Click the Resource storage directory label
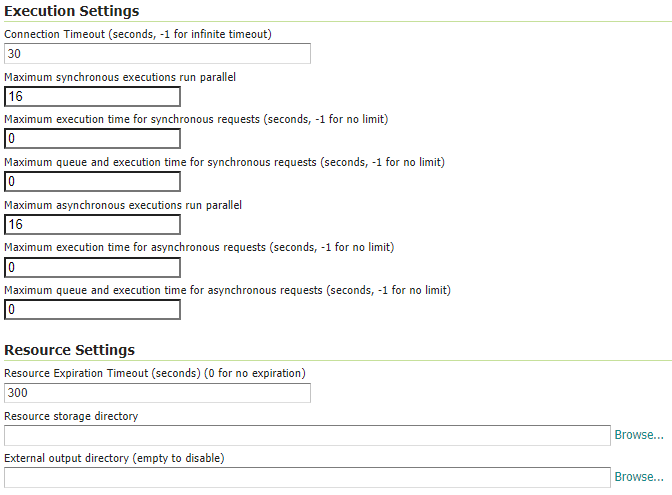Screen dimensions: 672x495 coord(71,415)
